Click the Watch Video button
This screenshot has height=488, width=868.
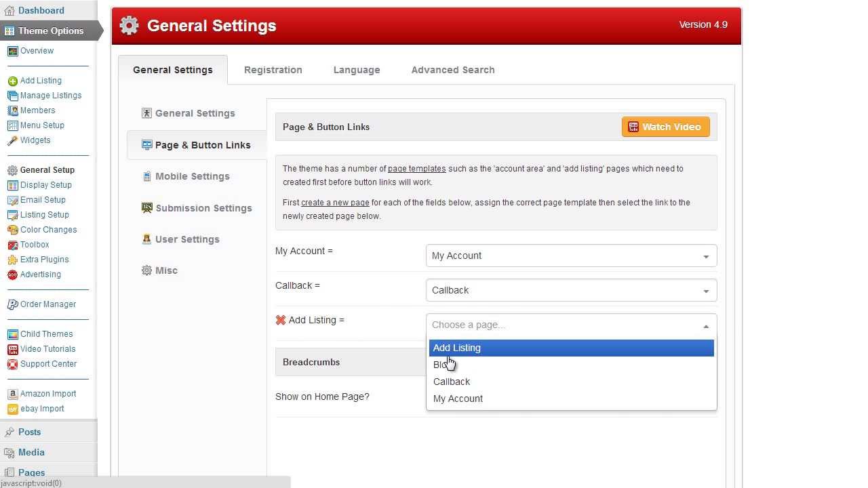coord(666,127)
